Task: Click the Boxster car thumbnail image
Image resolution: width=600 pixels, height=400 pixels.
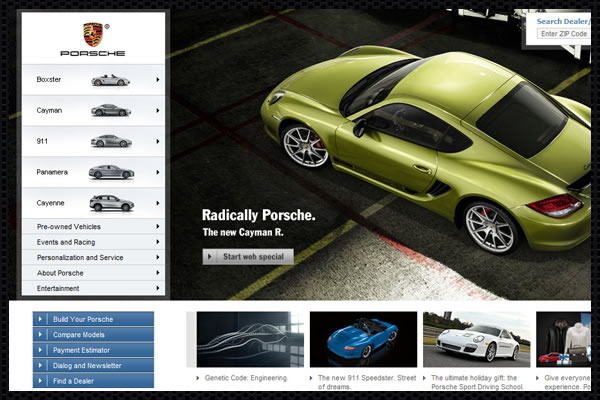Action: (111, 80)
